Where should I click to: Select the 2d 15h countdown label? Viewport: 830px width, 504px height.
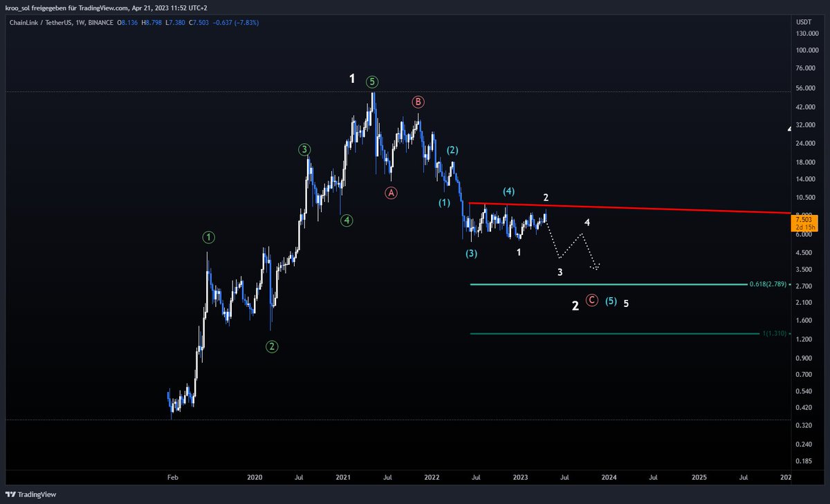coord(805,227)
